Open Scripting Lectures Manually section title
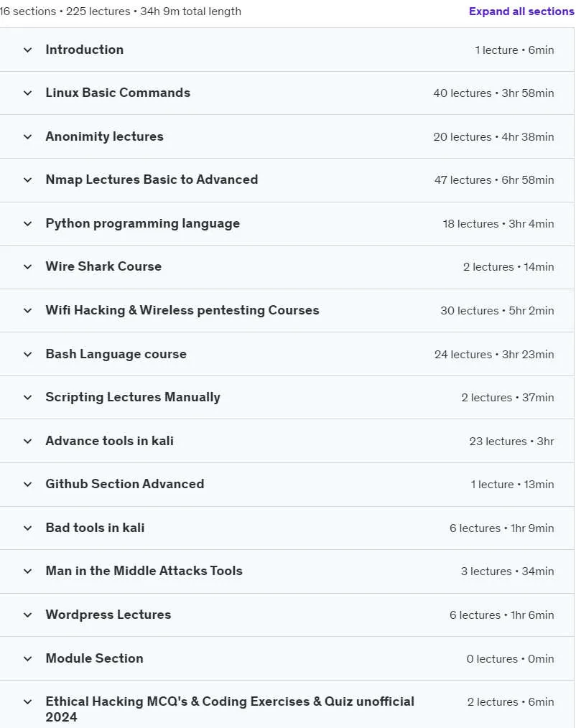This screenshot has width=576, height=728. tap(133, 398)
